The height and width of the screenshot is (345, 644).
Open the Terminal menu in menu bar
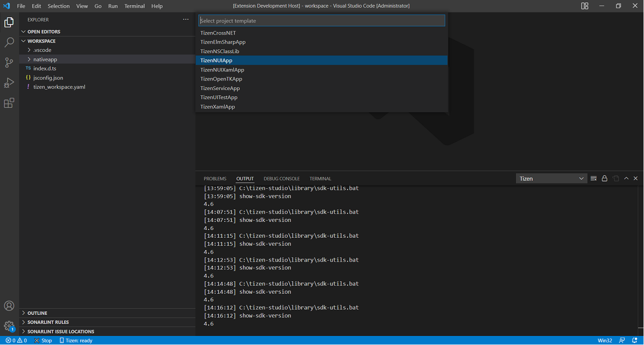tap(134, 6)
